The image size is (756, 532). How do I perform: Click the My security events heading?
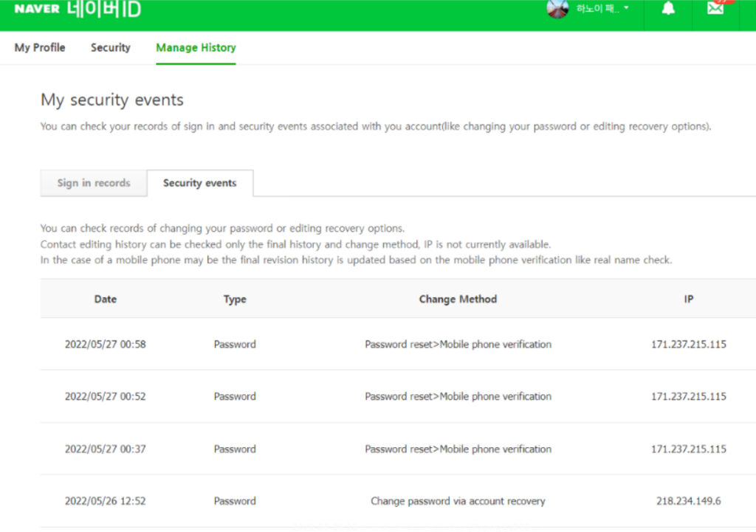(112, 100)
